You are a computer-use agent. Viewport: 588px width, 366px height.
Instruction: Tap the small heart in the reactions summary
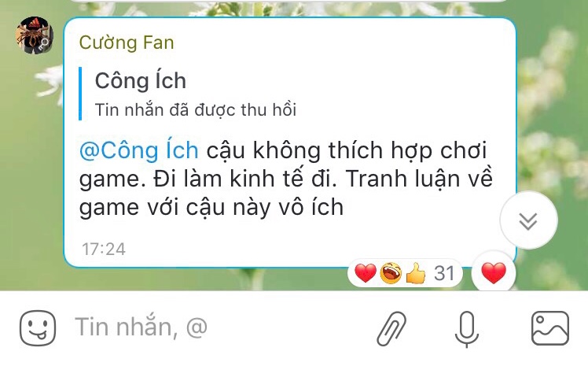pyautogui.click(x=366, y=273)
